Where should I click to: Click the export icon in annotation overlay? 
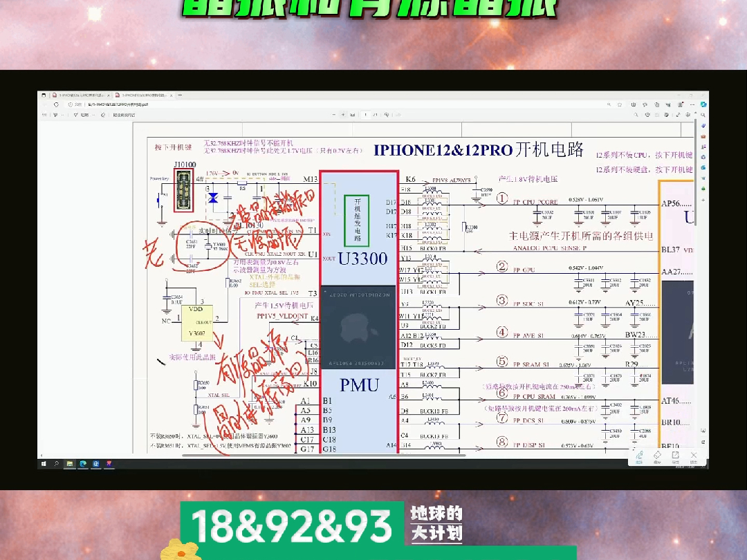coord(676,456)
